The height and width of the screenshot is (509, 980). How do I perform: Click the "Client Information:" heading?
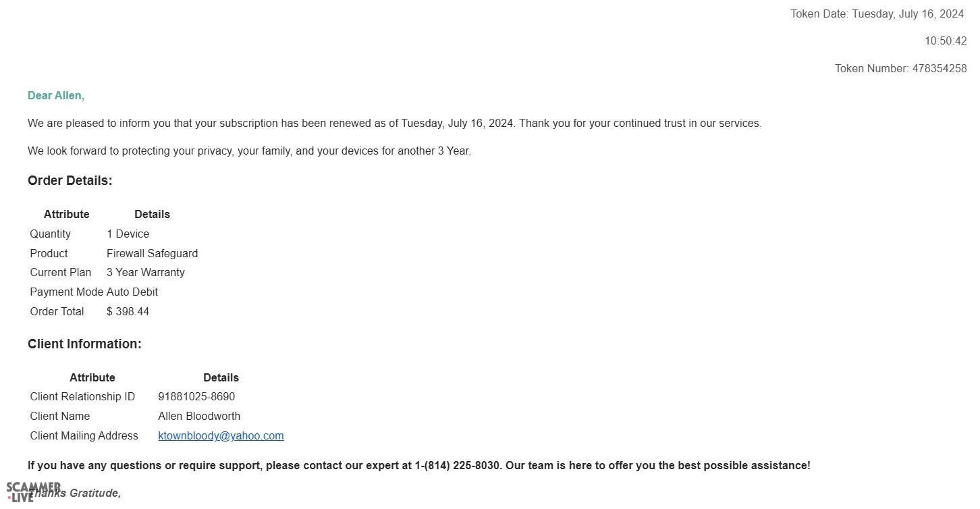[x=84, y=344]
